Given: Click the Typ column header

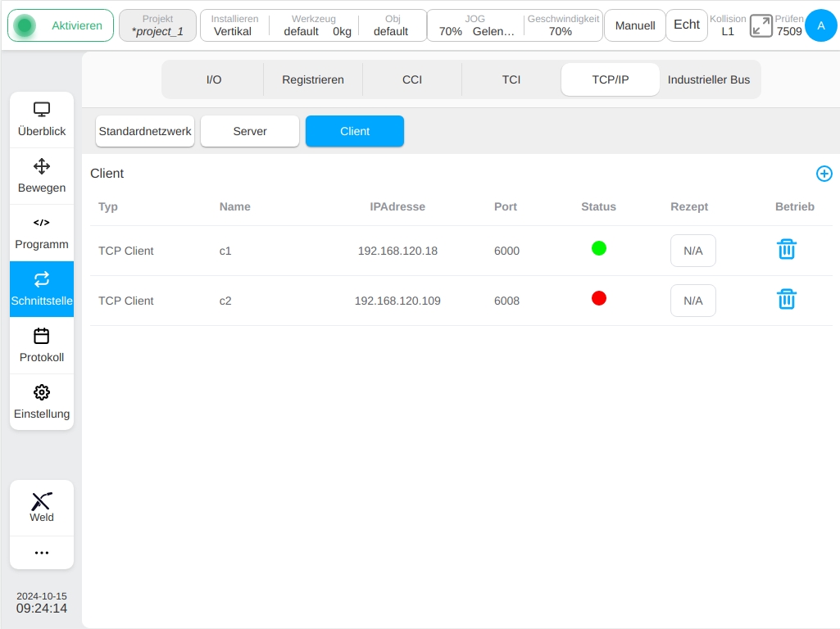Looking at the screenshot, I should [107, 206].
